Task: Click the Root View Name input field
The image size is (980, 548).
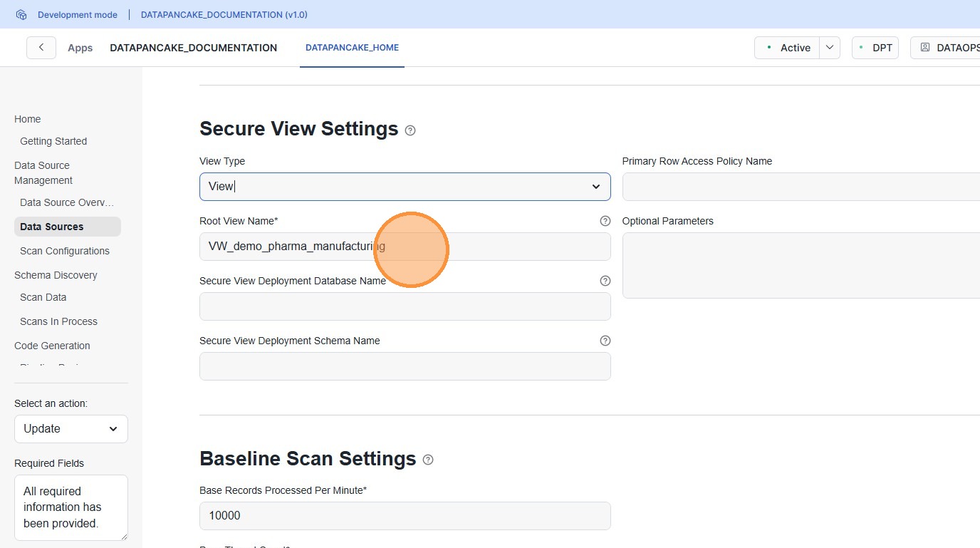Action: [x=405, y=247]
